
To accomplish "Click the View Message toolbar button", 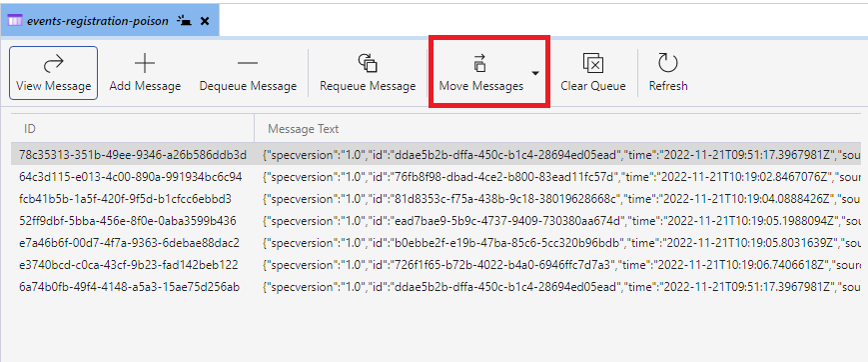I will click(x=53, y=73).
